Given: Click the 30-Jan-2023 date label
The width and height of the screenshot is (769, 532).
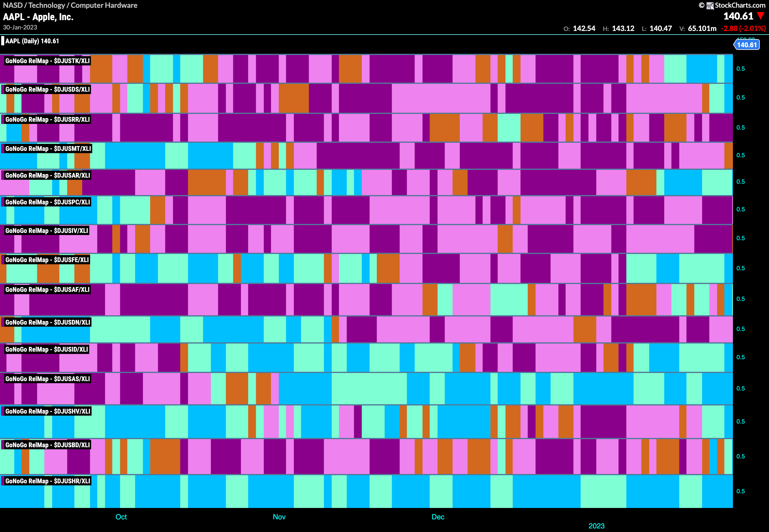Looking at the screenshot, I should click(20, 27).
